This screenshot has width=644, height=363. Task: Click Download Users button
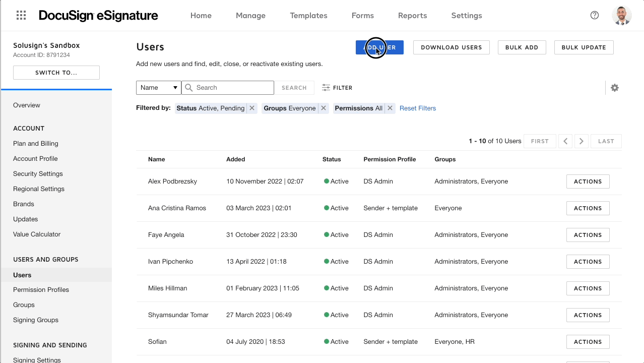[x=452, y=47]
